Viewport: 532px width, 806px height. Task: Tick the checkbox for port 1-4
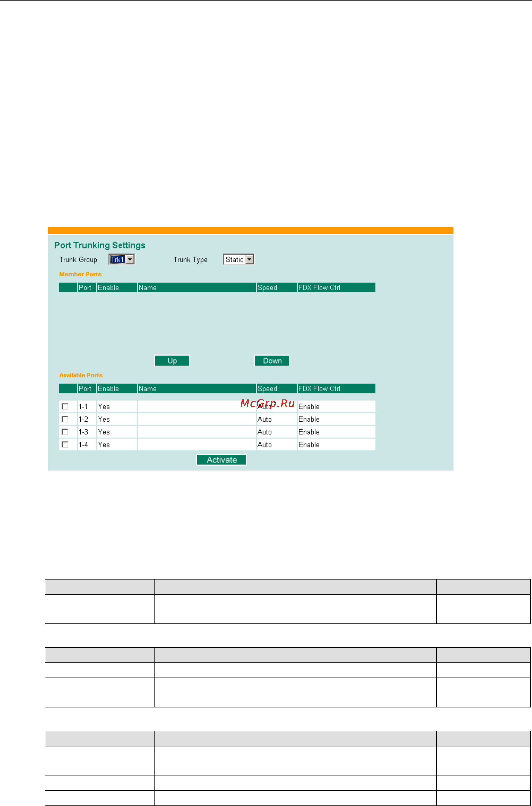(x=65, y=444)
